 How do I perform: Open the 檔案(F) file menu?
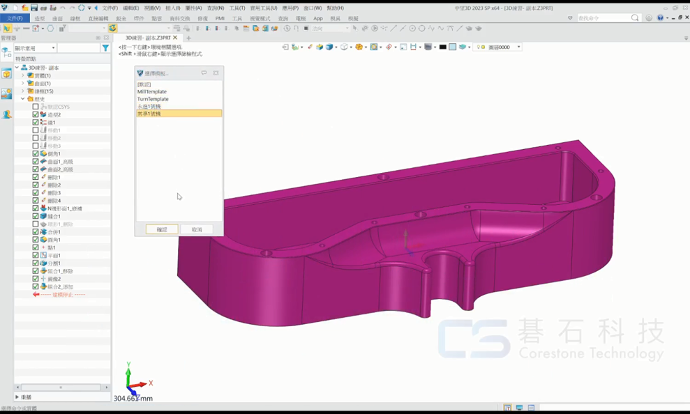15,18
